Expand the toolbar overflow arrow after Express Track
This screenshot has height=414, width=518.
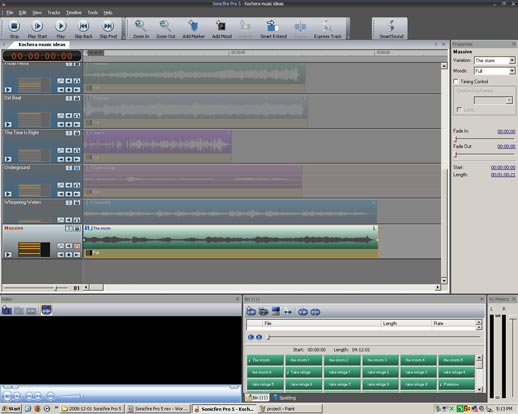pyautogui.click(x=348, y=37)
